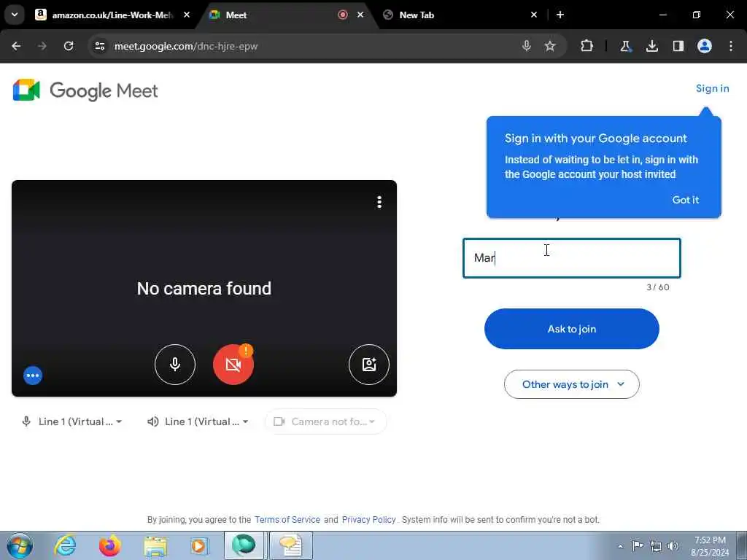Click the speaker volume tray icon

pos(673,546)
